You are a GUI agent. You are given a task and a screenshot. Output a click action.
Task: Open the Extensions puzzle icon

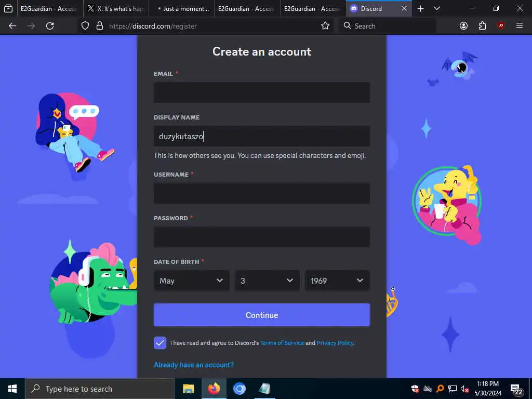(x=482, y=26)
